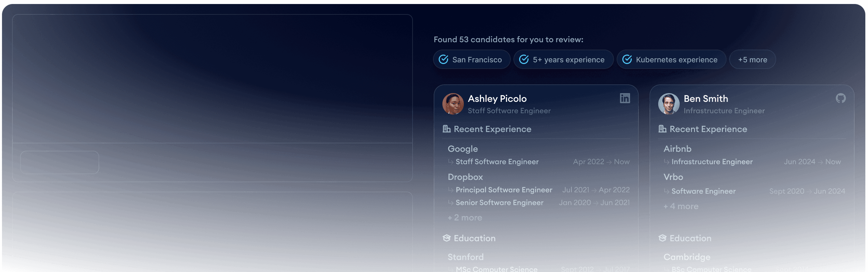This screenshot has height=272, width=868.
Task: Open the Ashley Picolo candidate name
Action: (x=497, y=98)
